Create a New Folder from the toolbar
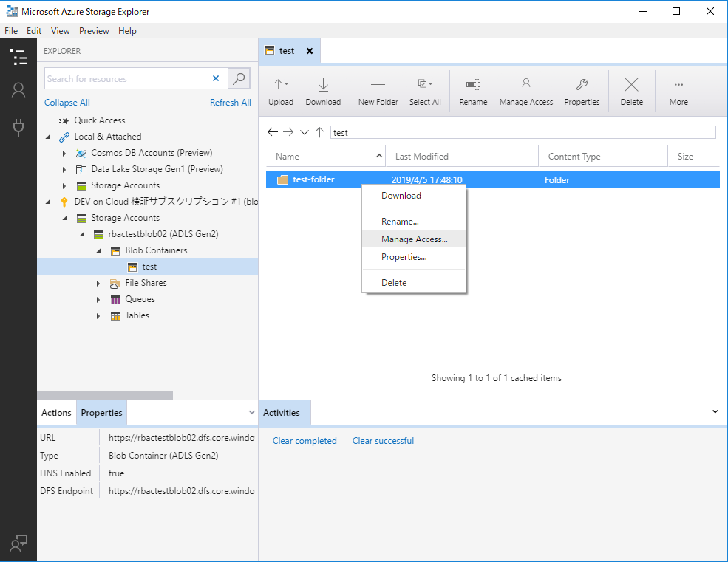Image resolution: width=728 pixels, height=562 pixels. click(x=378, y=92)
